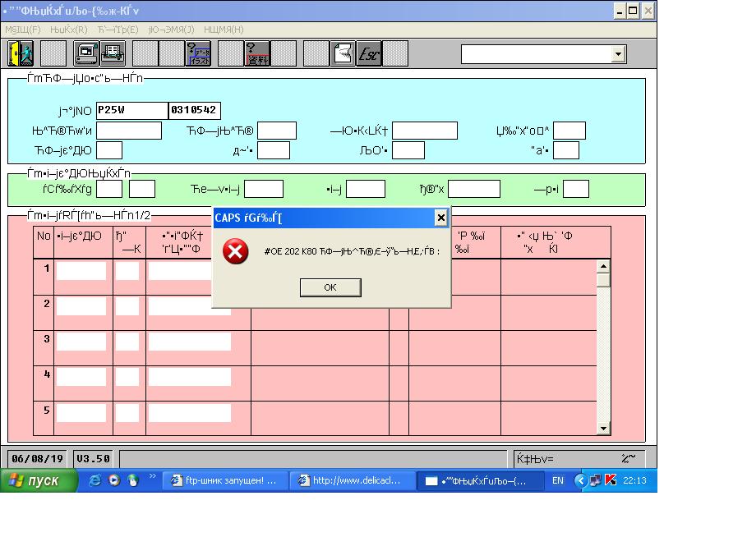Switch to the 'http://www.delicacl...' taskbar window
The image size is (747, 560).
pyautogui.click(x=352, y=480)
